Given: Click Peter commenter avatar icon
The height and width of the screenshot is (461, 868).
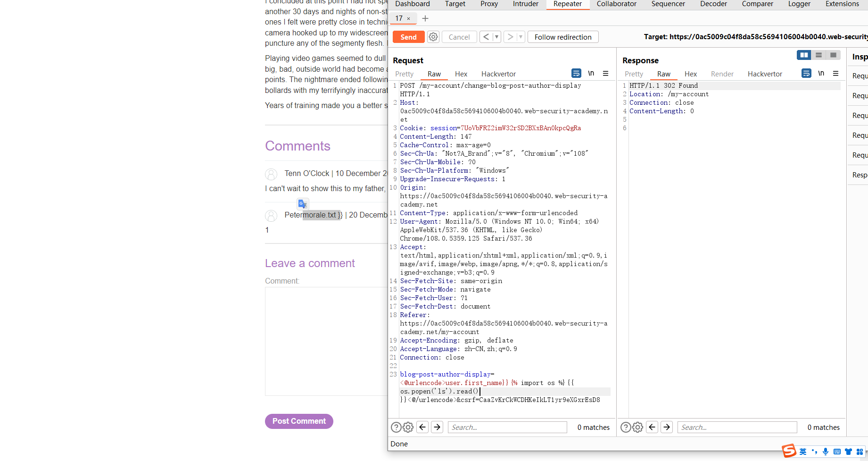Looking at the screenshot, I should [x=271, y=216].
